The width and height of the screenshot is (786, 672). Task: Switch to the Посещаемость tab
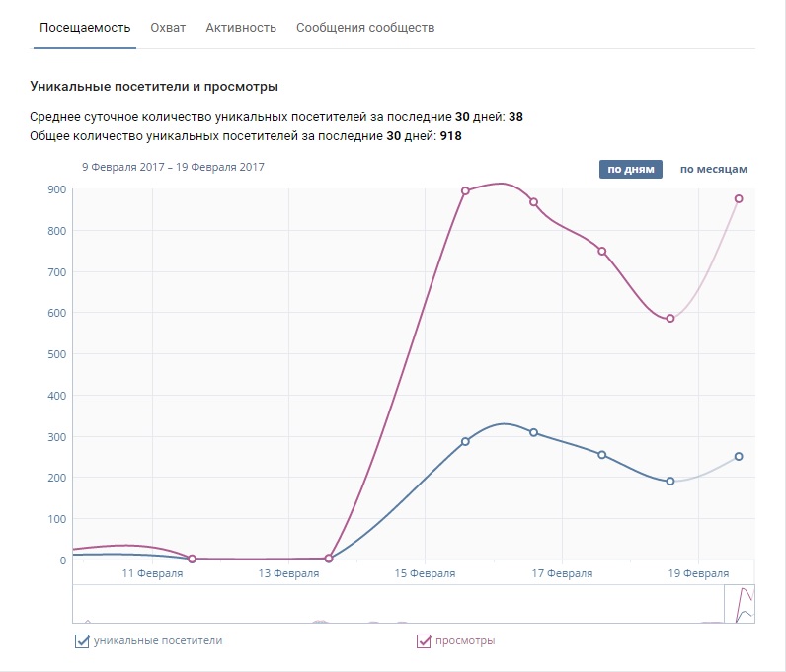point(85,28)
